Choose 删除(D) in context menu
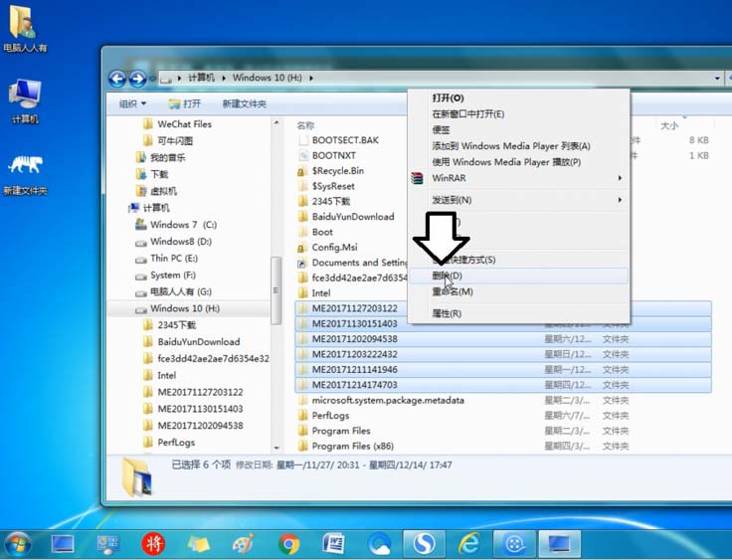732x560 pixels. pos(519,276)
